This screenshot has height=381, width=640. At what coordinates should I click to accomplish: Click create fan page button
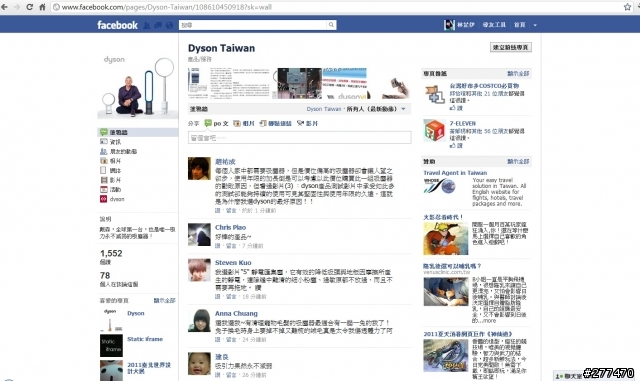pyautogui.click(x=511, y=47)
